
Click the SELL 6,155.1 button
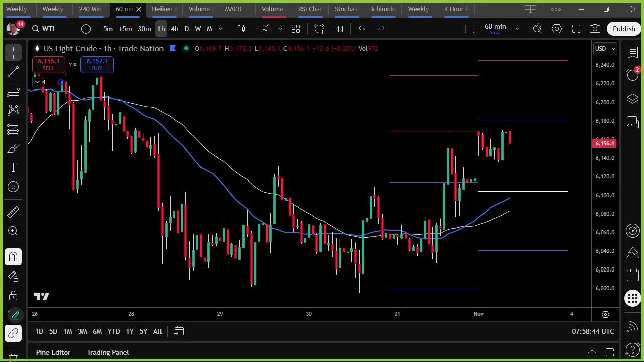pos(48,64)
